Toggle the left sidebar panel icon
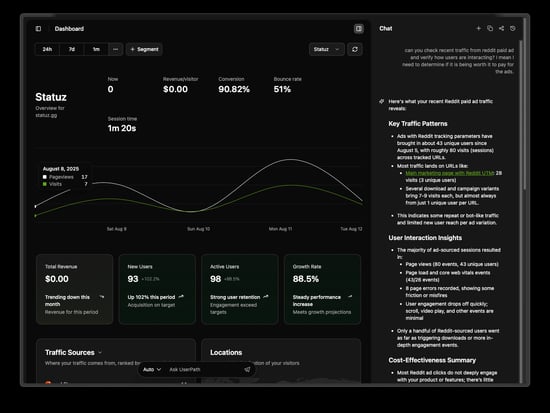550x413 pixels. pyautogui.click(x=38, y=29)
